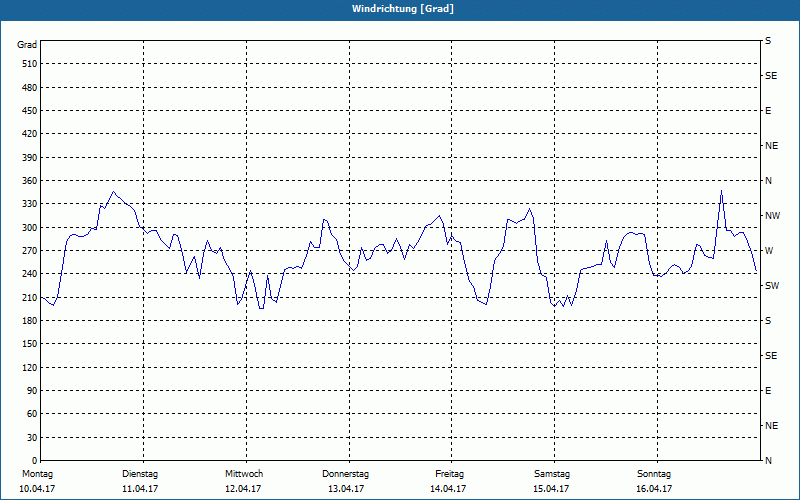
Task: Click the 240 value on the left axis
Action: coord(30,274)
